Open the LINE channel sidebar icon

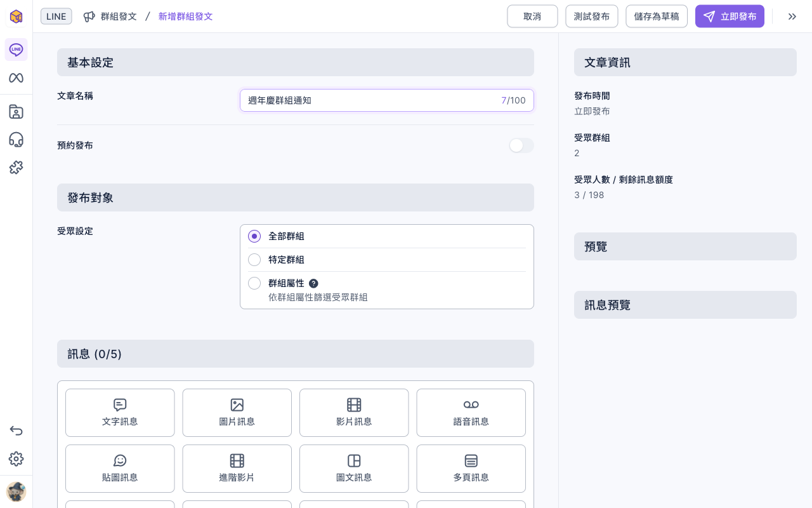[x=16, y=50]
